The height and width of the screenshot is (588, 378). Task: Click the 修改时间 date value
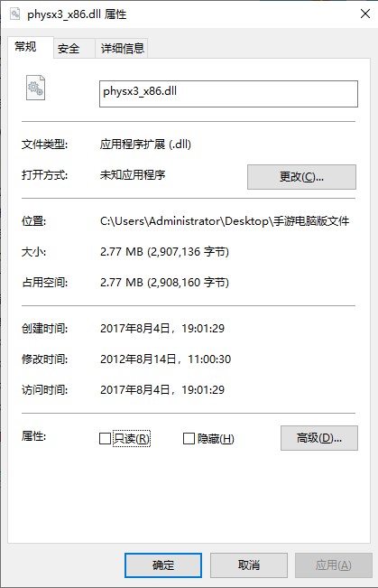tap(165, 359)
